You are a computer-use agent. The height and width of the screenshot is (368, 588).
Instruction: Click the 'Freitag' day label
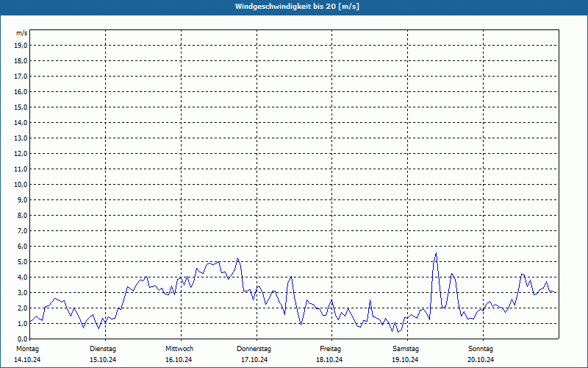(330, 349)
